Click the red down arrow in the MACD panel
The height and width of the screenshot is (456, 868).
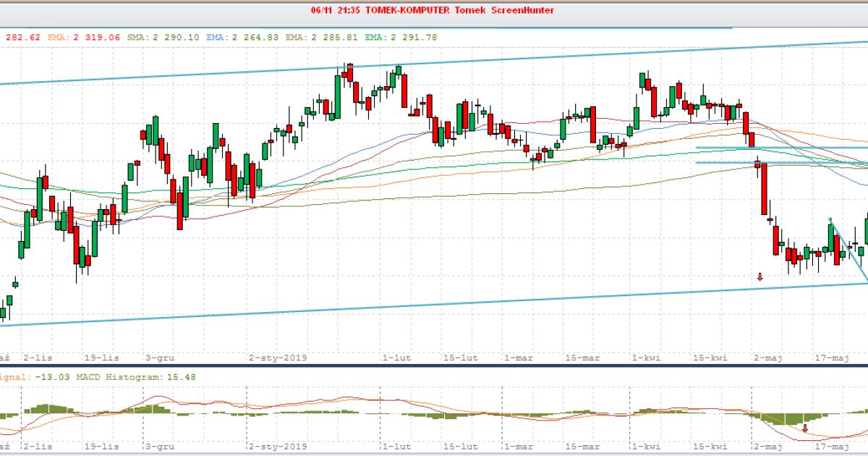(805, 428)
